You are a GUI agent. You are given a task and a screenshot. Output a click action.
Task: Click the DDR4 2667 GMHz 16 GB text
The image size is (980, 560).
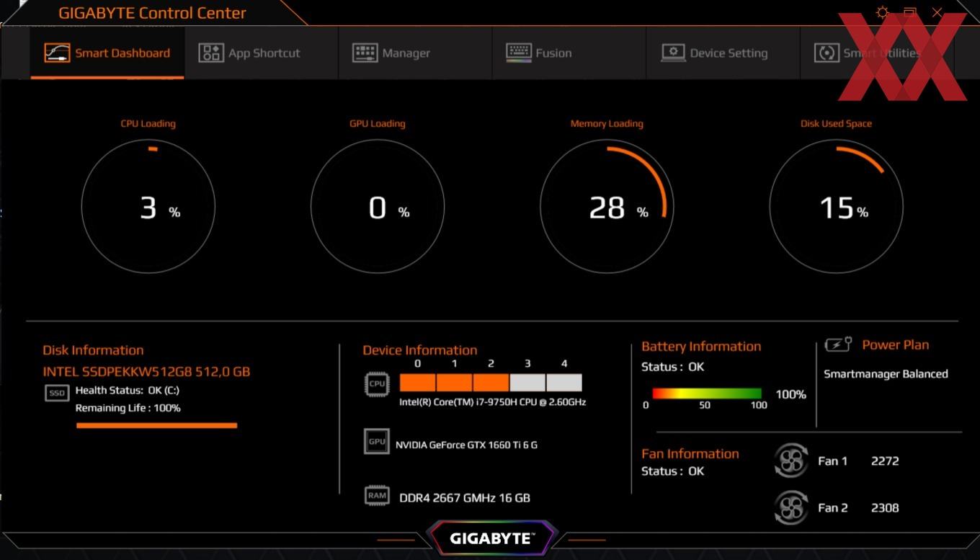pyautogui.click(x=465, y=497)
